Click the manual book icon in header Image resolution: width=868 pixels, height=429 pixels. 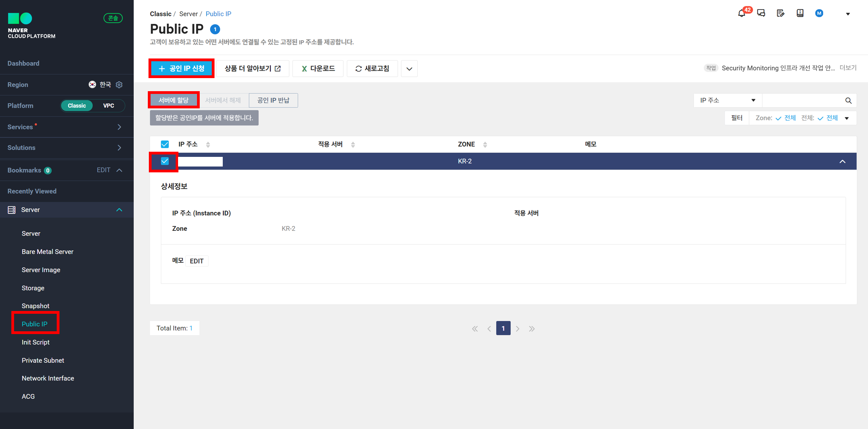(800, 13)
